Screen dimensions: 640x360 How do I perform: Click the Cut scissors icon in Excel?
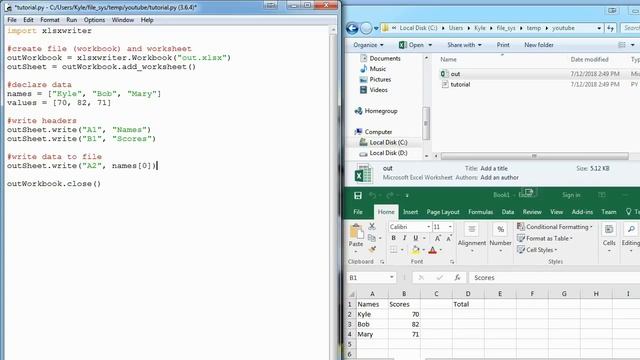click(372, 226)
